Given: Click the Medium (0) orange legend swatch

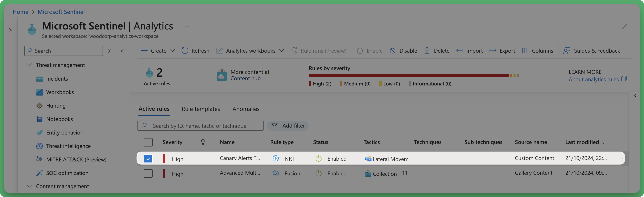Looking at the screenshot, I should 341,83.
